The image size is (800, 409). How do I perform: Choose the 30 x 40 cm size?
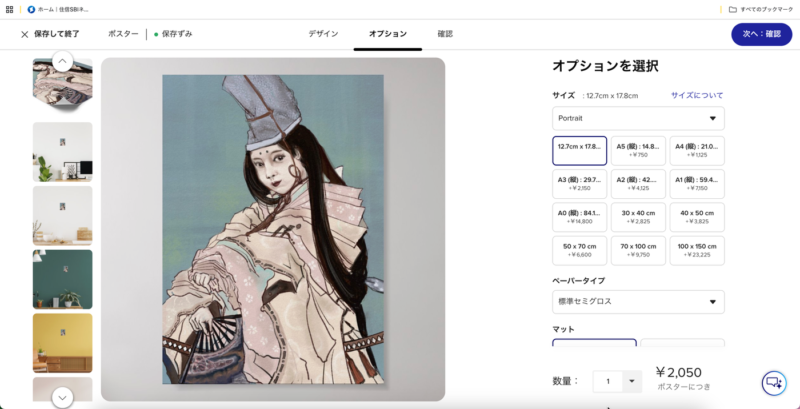tap(638, 217)
